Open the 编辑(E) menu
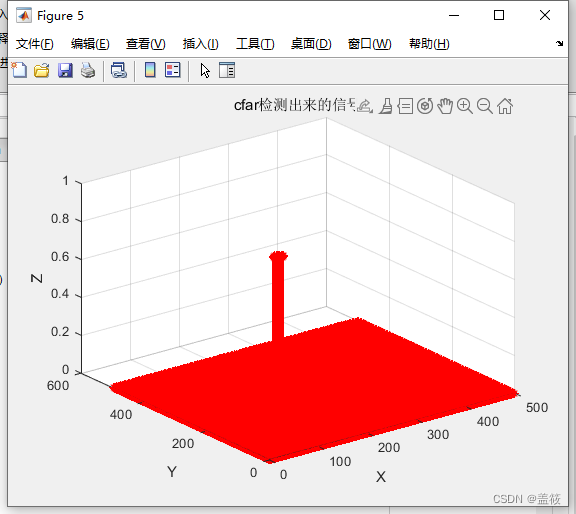576x514 pixels. tap(90, 44)
